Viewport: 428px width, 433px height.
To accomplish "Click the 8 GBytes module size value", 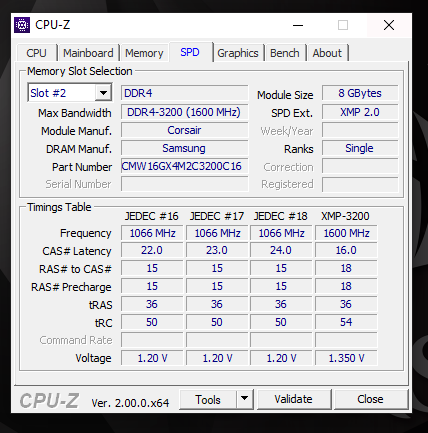I will (360, 93).
